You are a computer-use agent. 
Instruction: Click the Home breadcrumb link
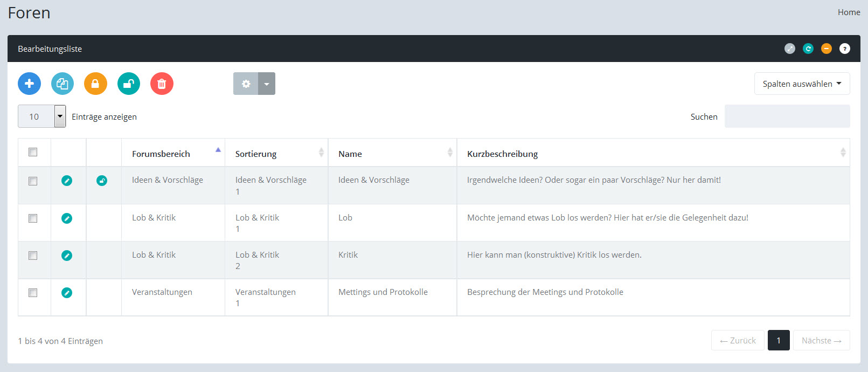coord(849,12)
